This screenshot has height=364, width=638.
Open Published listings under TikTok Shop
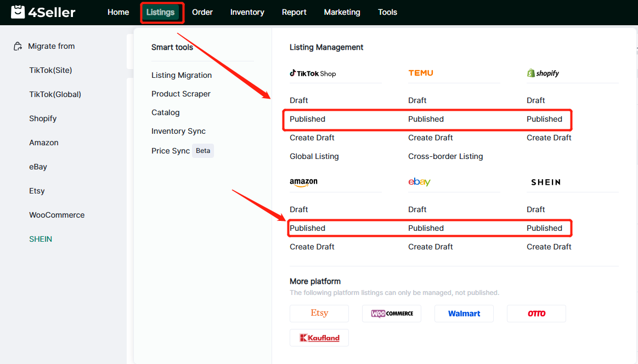tap(307, 119)
